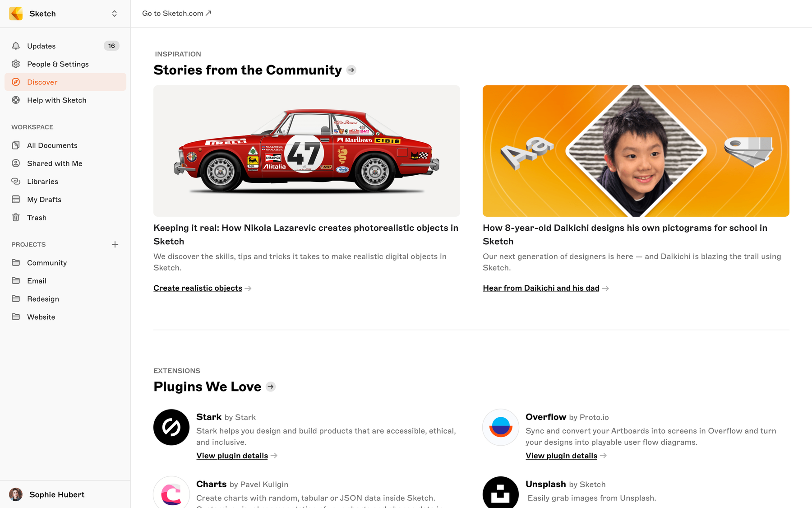Screen dimensions: 812x508
Task: Expand the Sketch workspace switcher chevrons
Action: (115, 14)
